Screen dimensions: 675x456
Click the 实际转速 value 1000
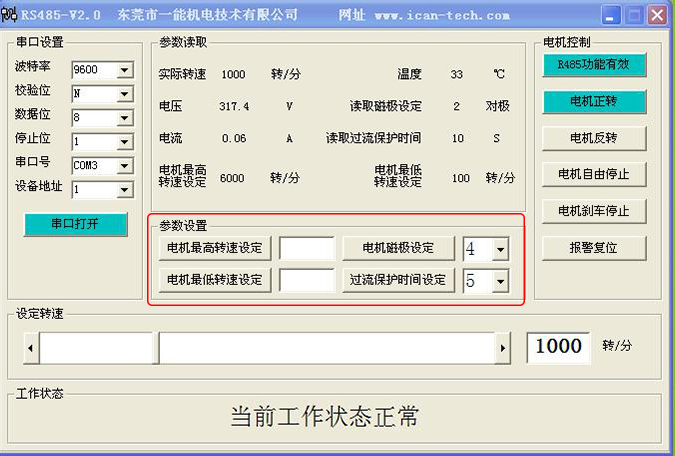233,74
